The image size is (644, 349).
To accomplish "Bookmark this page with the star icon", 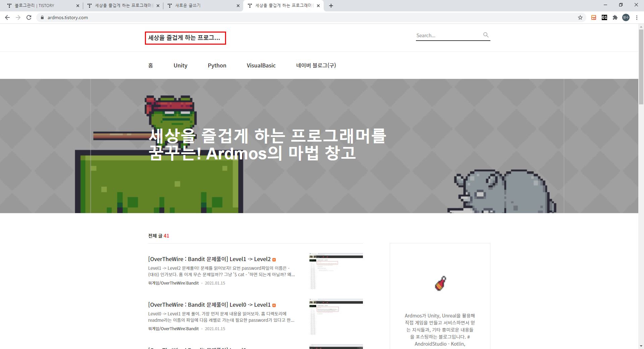I will (x=580, y=17).
